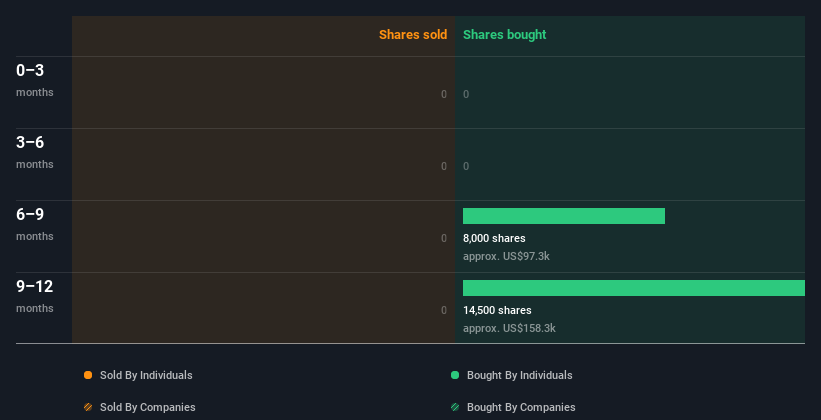Image resolution: width=821 pixels, height=420 pixels.
Task: Toggle the Bought By Companies legend label
Action: point(521,407)
